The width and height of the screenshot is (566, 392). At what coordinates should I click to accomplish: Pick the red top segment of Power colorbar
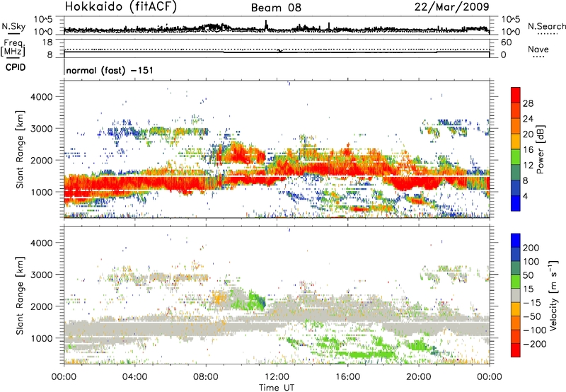click(x=516, y=95)
